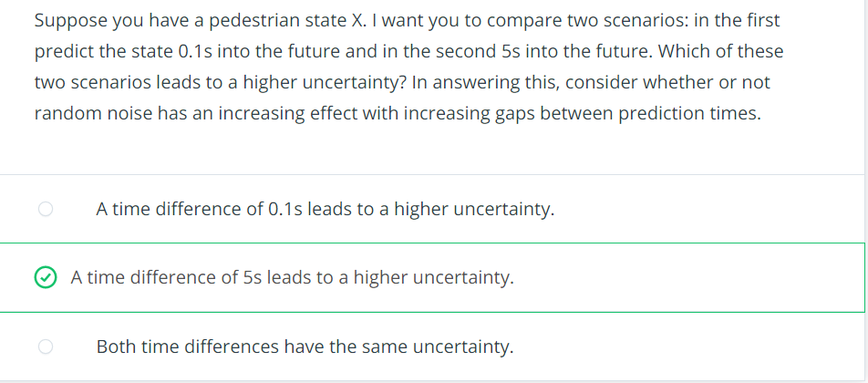Click the question paragraph about pedestrian state X
The image size is (868, 383).
pos(408,67)
